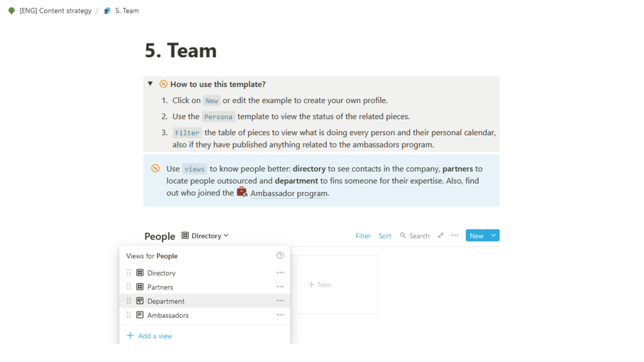Select the Partners view
Viewport: 644px width, 362px height.
pyautogui.click(x=160, y=287)
